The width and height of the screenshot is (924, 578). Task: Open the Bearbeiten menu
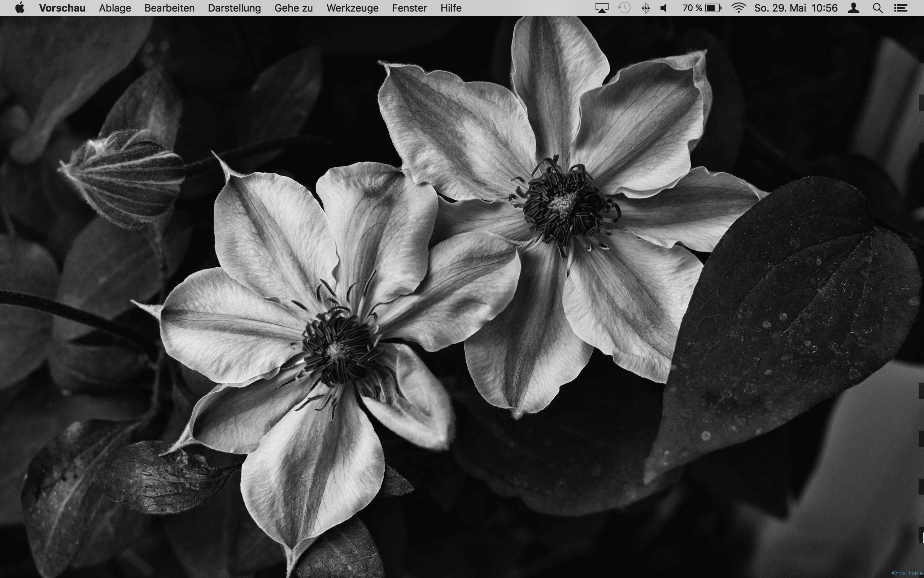pyautogui.click(x=170, y=8)
